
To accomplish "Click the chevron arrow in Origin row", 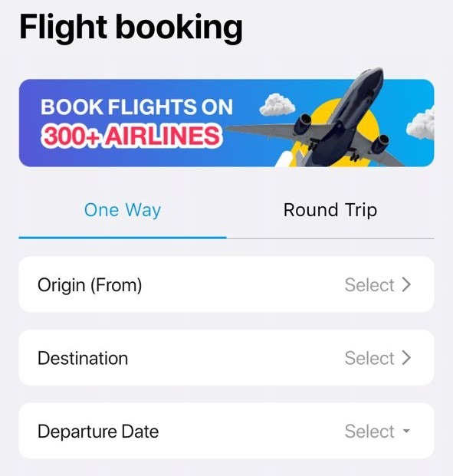I will pyautogui.click(x=406, y=284).
